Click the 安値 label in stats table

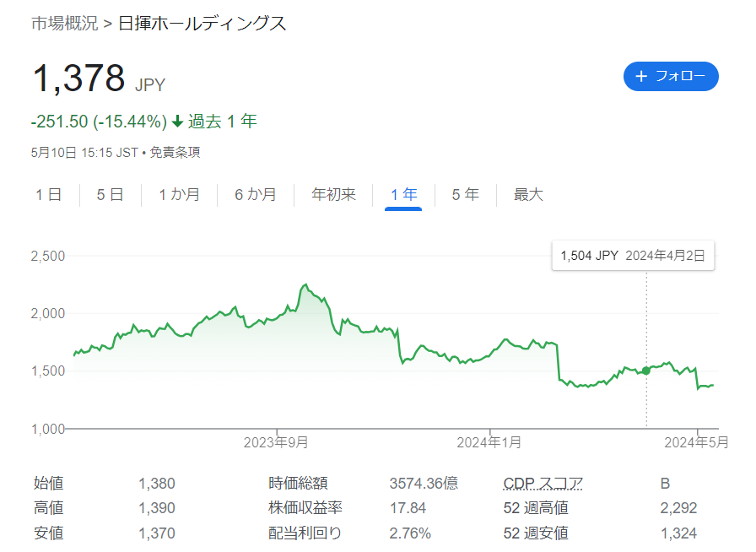click(49, 533)
